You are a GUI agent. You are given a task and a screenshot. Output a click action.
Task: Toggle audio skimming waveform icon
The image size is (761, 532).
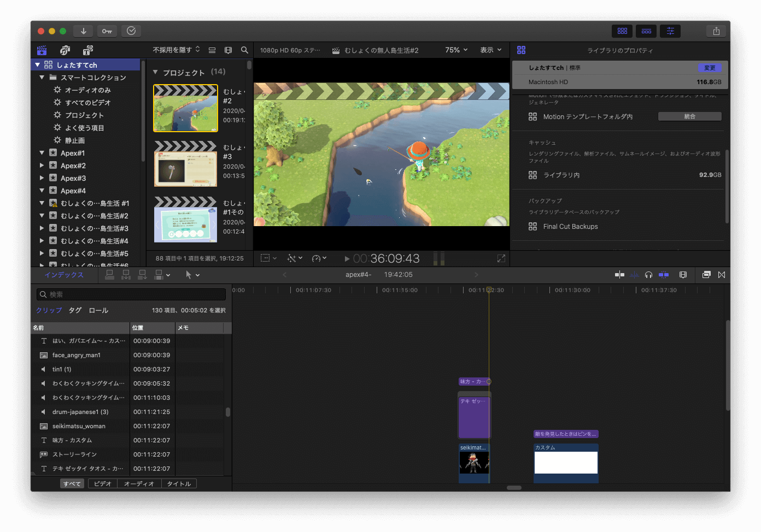[634, 275]
